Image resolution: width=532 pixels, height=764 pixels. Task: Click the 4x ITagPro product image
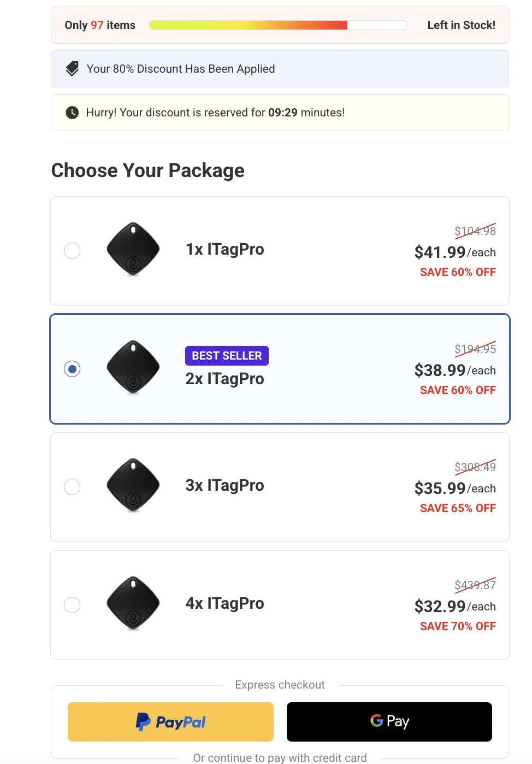(x=133, y=603)
